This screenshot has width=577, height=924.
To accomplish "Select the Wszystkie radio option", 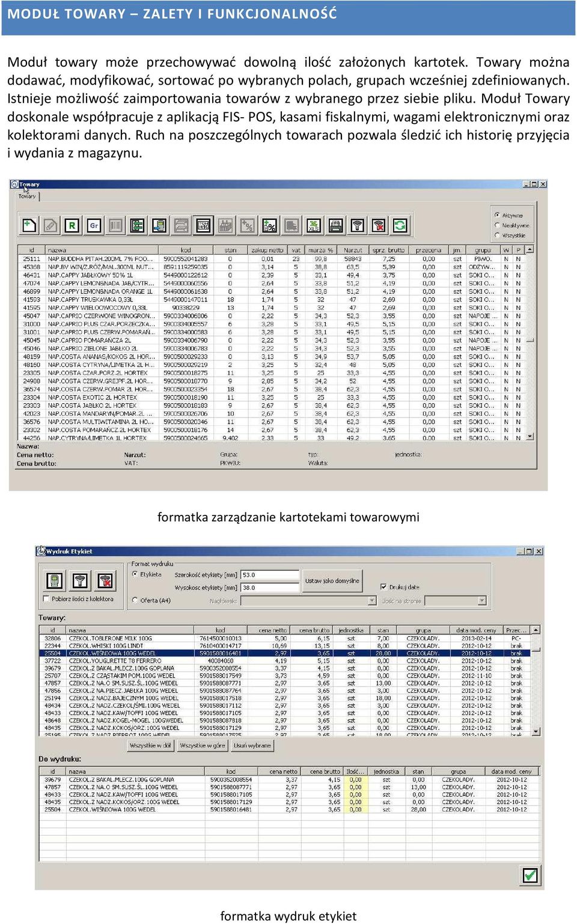I will coord(510,236).
